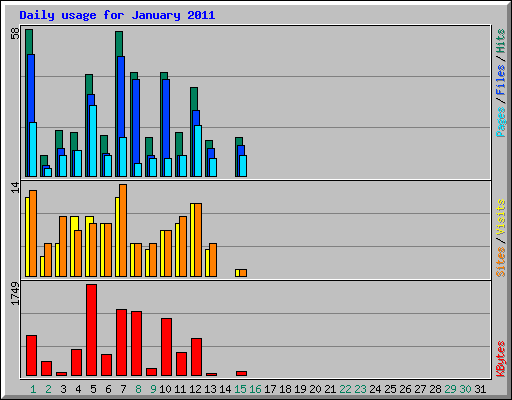The height and width of the screenshot is (400, 512).
Task: Click the red KBytes bar for day 12
Action: (x=197, y=357)
